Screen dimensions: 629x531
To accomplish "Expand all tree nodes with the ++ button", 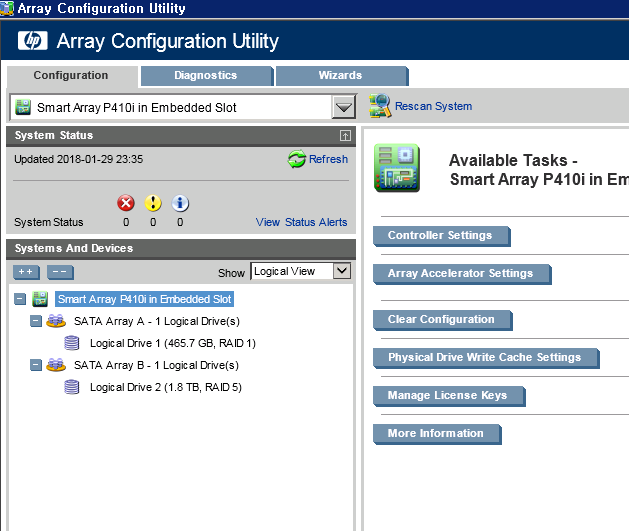I will pyautogui.click(x=26, y=272).
